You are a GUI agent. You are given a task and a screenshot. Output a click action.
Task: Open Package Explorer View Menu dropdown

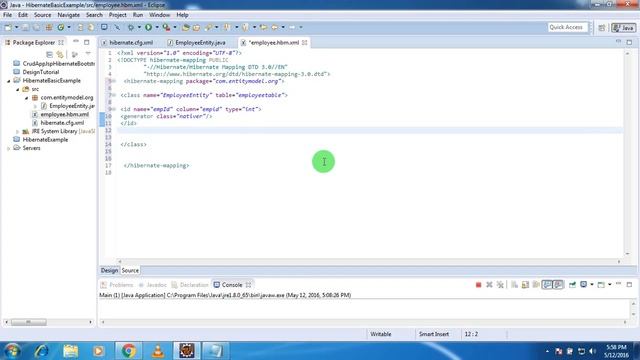pyautogui.click(x=88, y=54)
